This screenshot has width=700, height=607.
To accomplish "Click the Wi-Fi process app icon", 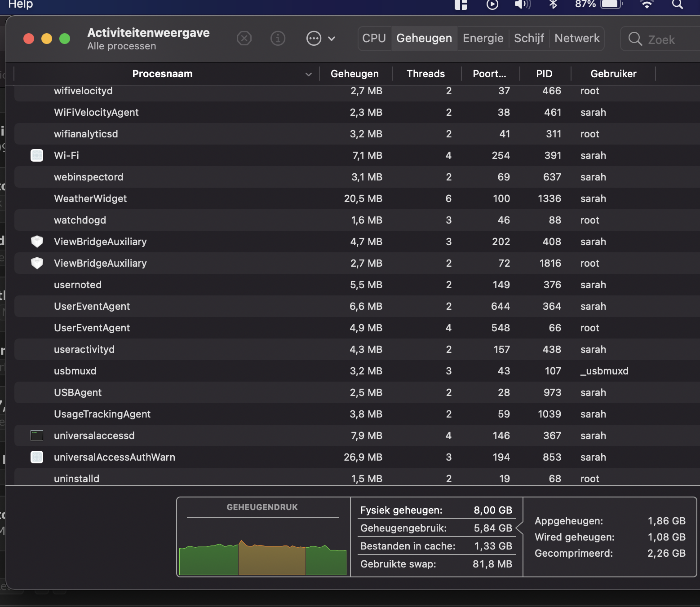I will 37,155.
